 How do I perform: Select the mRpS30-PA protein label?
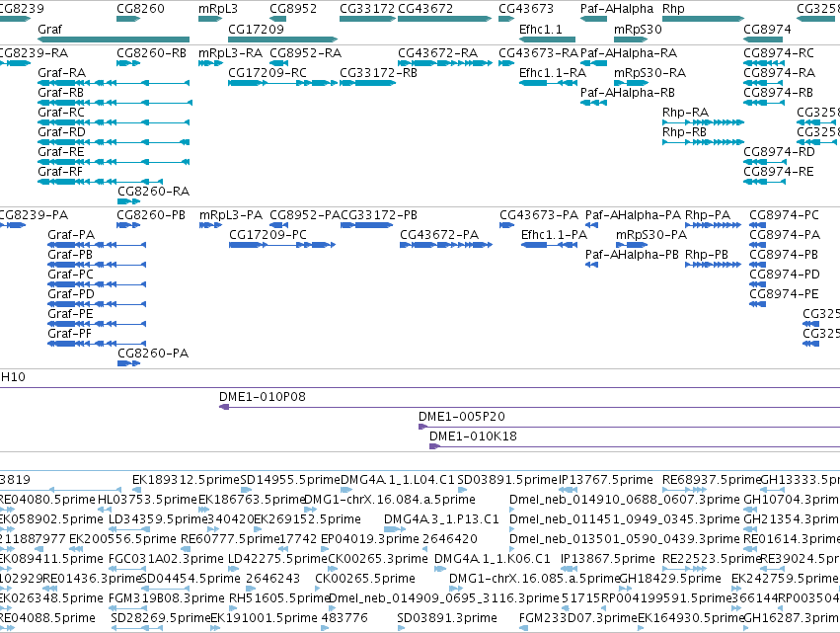pyautogui.click(x=651, y=235)
